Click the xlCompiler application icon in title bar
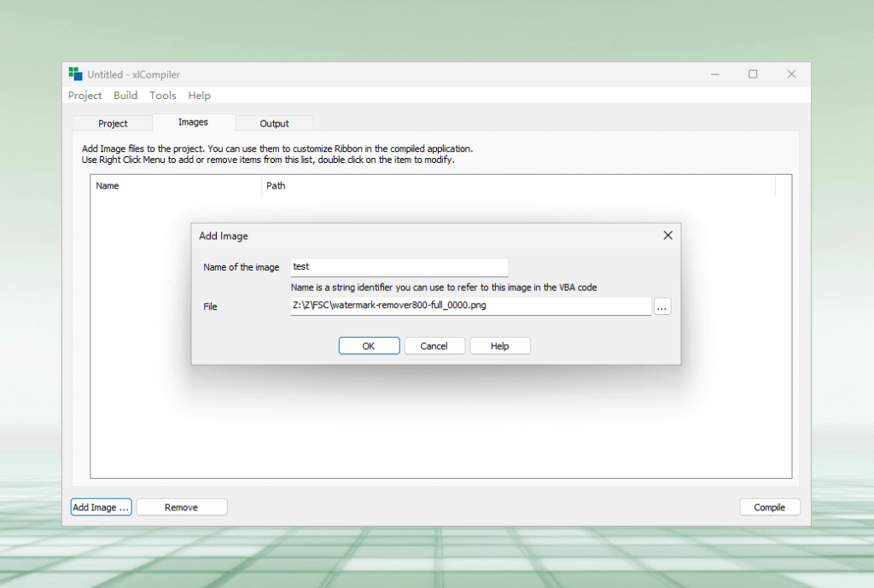Screen dimensions: 874x588 76,74
